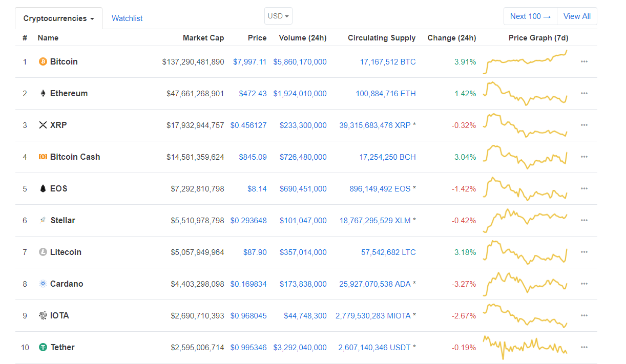This screenshot has height=364, width=626.
Task: Click Tether volume $3,292,040,000
Action: (300, 348)
